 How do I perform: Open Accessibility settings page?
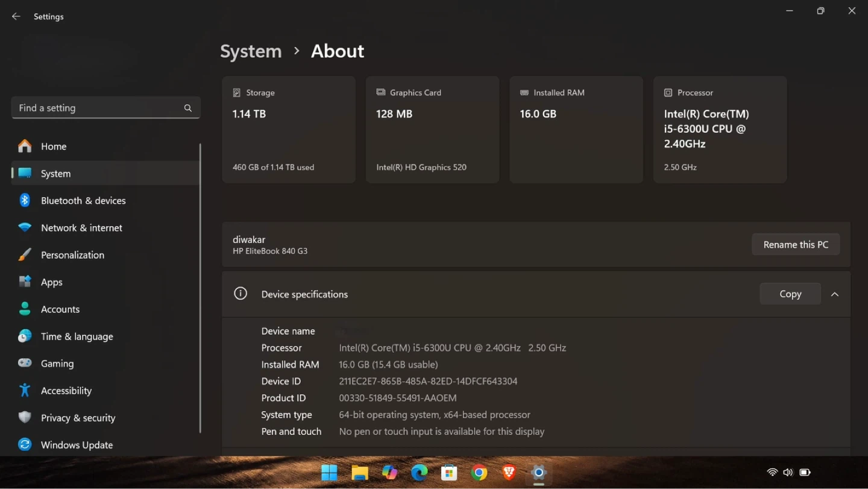105,390
